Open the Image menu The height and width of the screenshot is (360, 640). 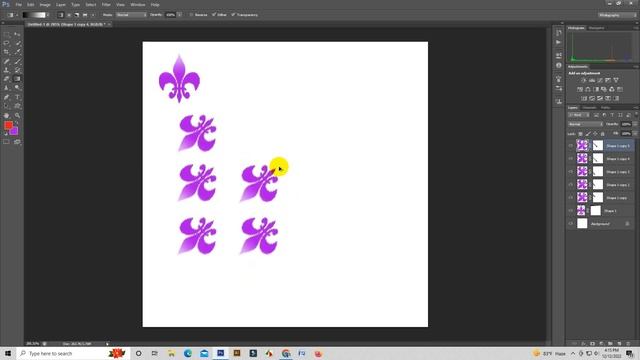(x=45, y=4)
